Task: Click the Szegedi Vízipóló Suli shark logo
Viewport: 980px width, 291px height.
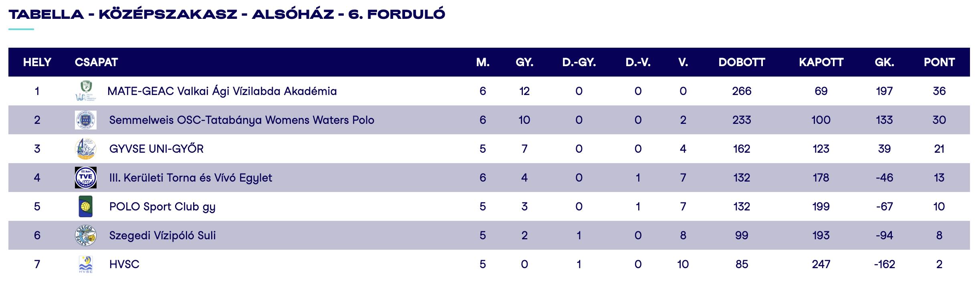Action: point(86,235)
